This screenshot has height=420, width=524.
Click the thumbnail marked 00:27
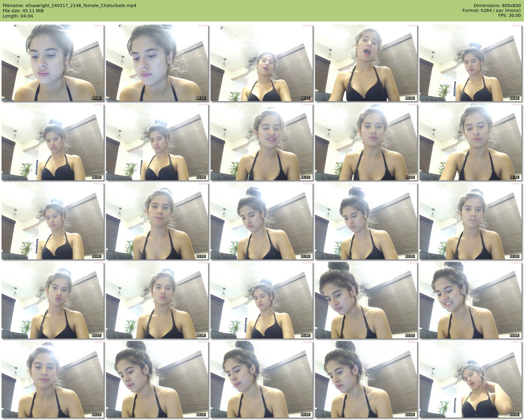262,63
